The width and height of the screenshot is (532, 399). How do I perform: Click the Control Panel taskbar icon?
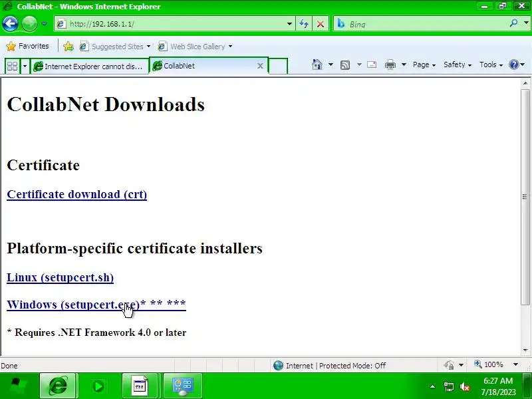(182, 386)
